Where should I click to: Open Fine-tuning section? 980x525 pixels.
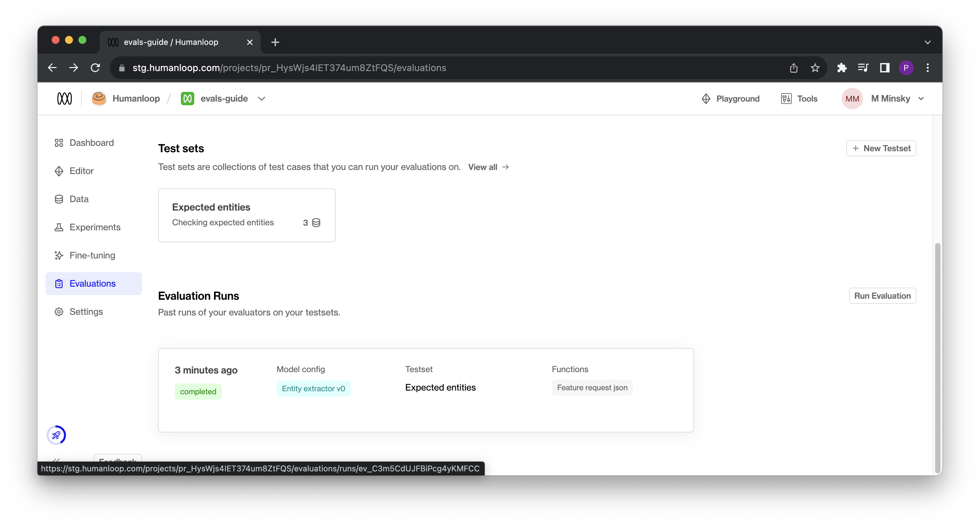click(92, 255)
